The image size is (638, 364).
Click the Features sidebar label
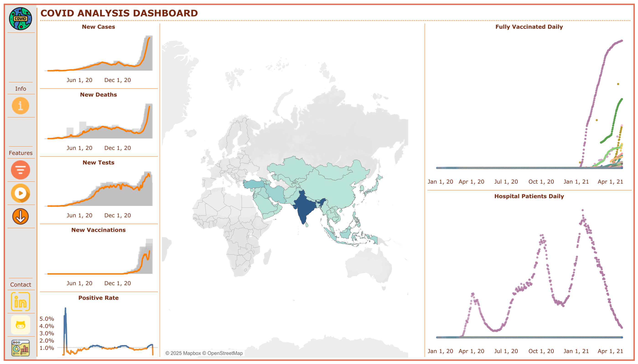coord(21,153)
